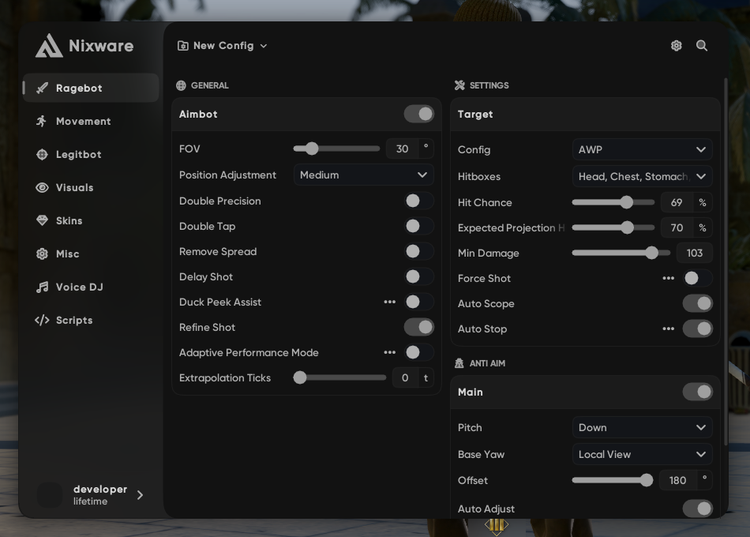The height and width of the screenshot is (537, 750).
Task: Open settings via the gear icon
Action: click(x=676, y=45)
